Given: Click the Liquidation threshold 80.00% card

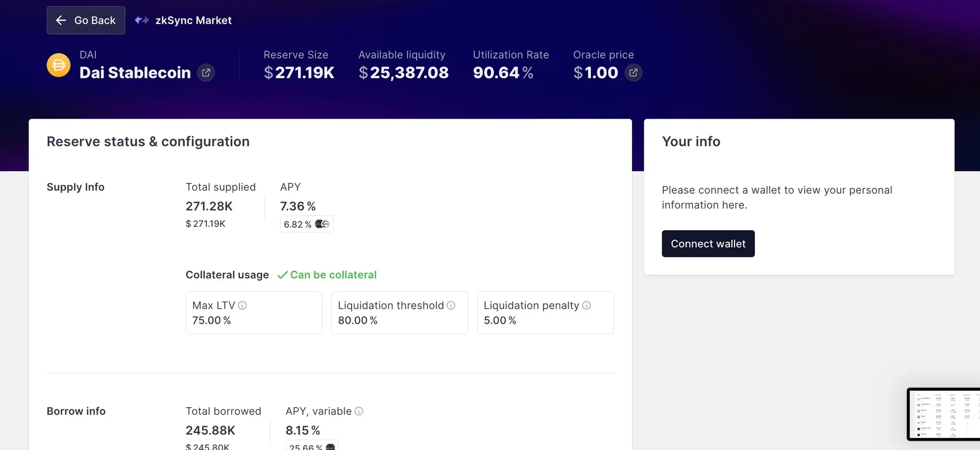Looking at the screenshot, I should 399,313.
